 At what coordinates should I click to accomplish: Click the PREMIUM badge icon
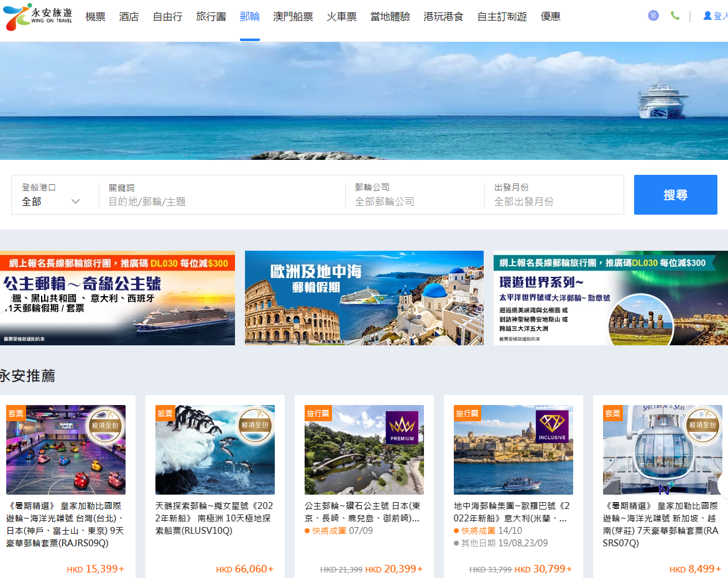coord(402,427)
